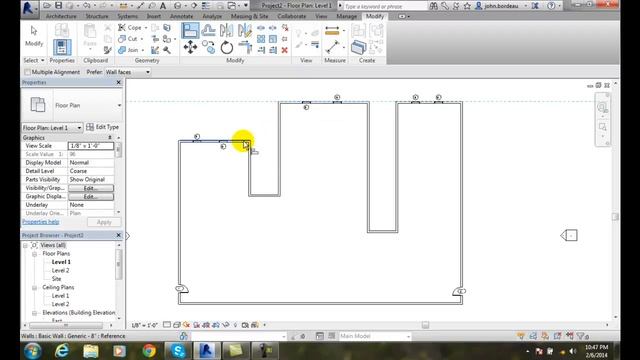Select the Mirror Draw Axis tool
The height and width of the screenshot is (360, 640).
244,30
